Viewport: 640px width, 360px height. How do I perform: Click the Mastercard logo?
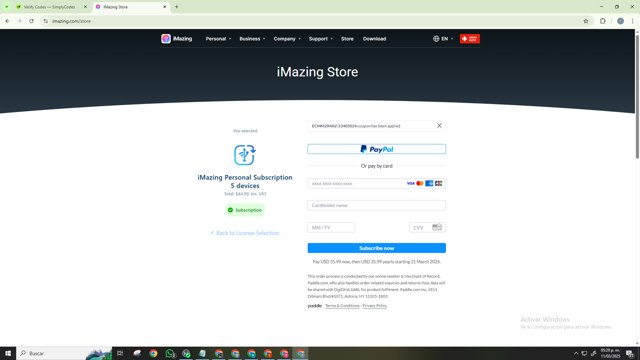tap(420, 184)
